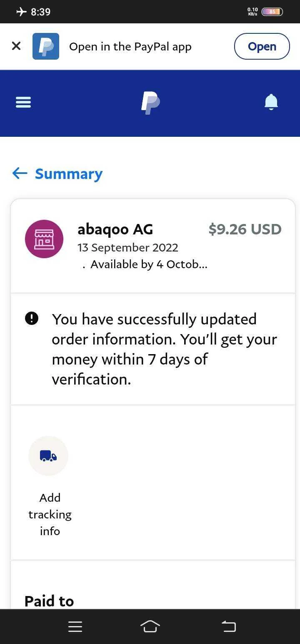Click the PayPal logo in blue header
This screenshot has width=300, height=644.
click(x=150, y=103)
